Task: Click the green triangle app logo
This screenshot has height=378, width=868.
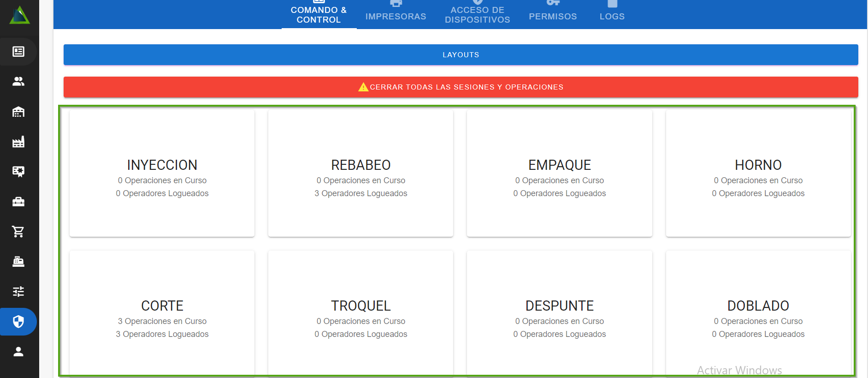Action: [x=19, y=15]
